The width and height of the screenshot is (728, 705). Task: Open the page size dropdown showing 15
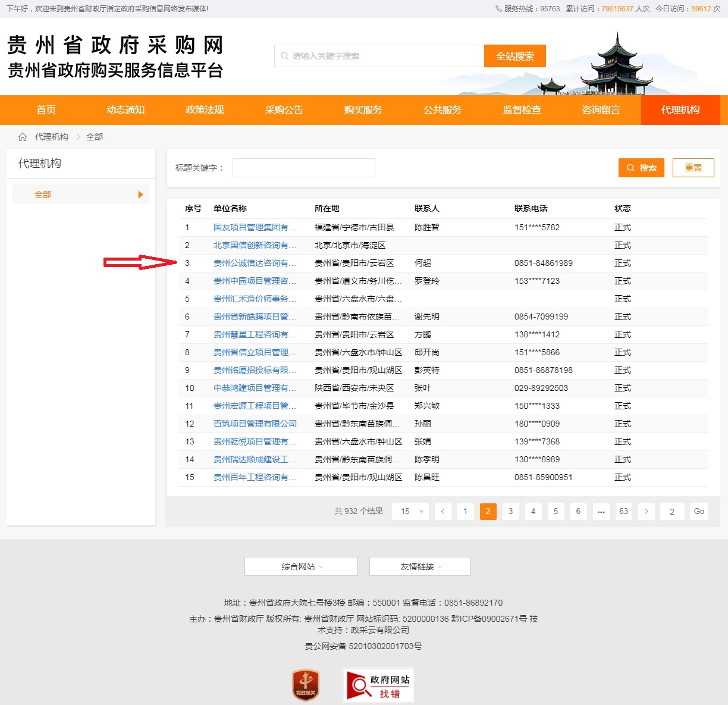point(410,512)
